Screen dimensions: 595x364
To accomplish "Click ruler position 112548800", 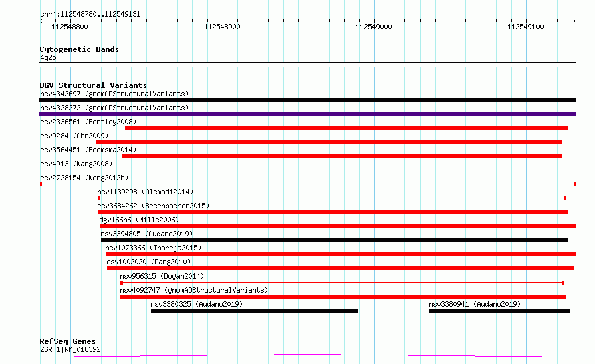I will [70, 27].
